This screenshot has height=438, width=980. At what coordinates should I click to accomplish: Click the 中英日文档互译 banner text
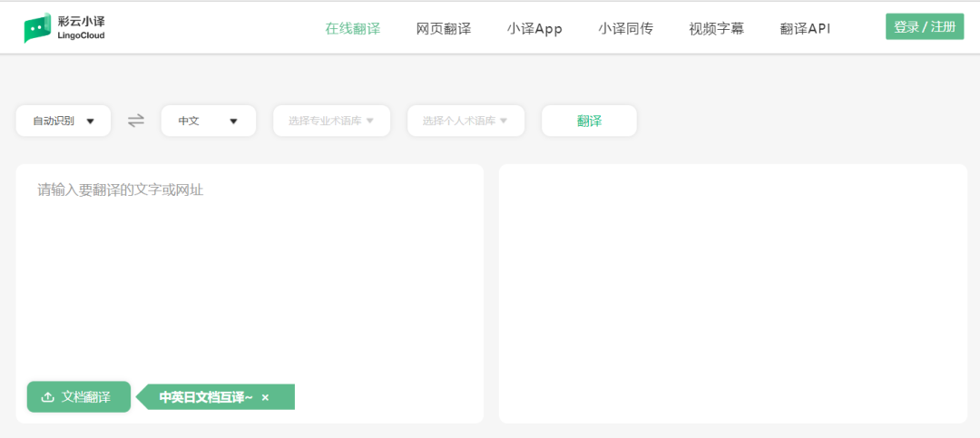(x=205, y=397)
